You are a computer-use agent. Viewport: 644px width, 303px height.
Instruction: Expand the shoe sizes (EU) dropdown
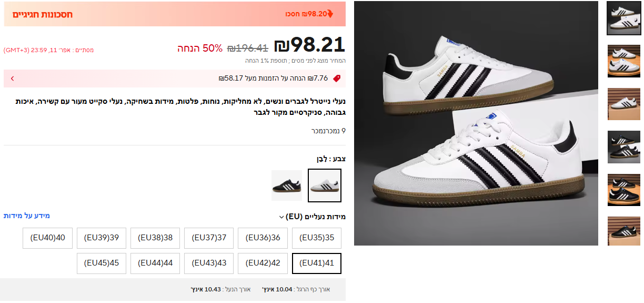tap(281, 217)
